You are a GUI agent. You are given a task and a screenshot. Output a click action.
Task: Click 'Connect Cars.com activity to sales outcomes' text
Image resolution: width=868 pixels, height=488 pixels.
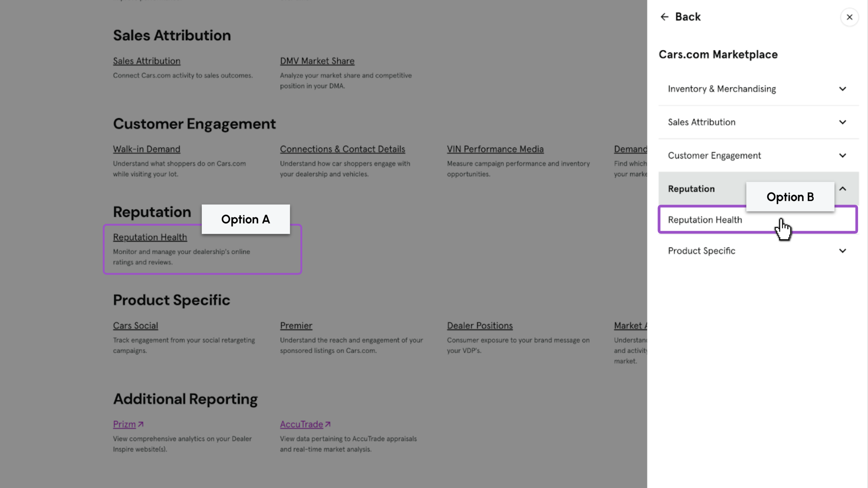pyautogui.click(x=183, y=75)
